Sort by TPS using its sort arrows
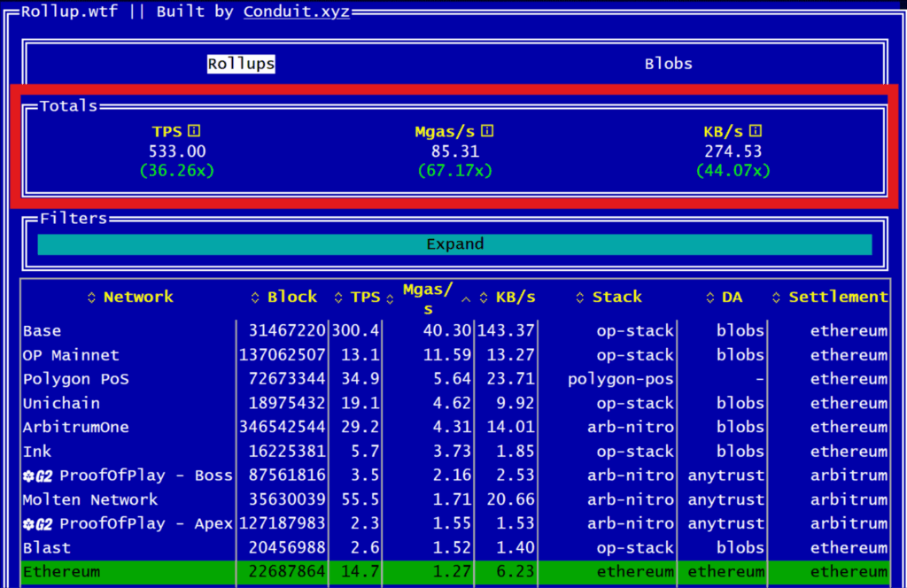The width and height of the screenshot is (907, 588). click(x=338, y=298)
